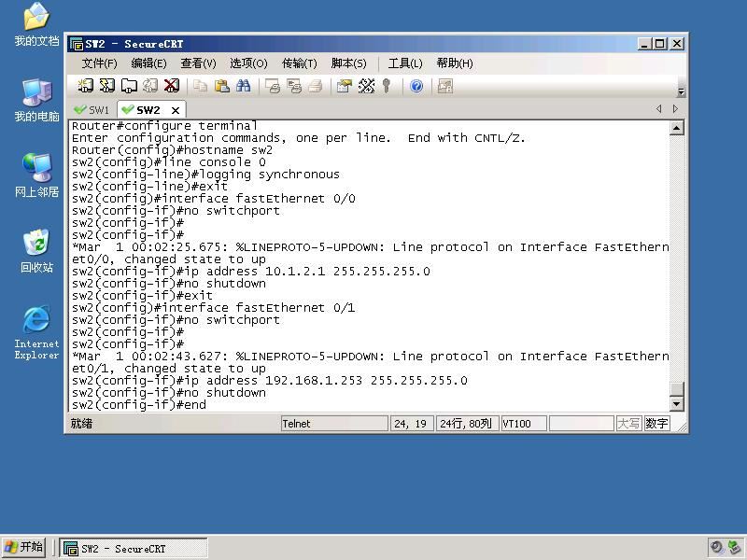Click the 数字 Num Lock indicator
The width and height of the screenshot is (747, 560).
pyautogui.click(x=657, y=424)
